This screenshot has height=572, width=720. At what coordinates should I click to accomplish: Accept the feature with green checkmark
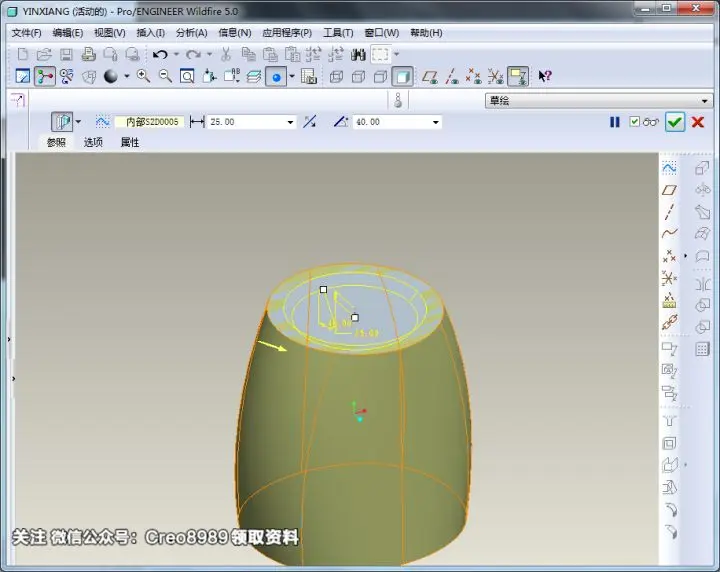(x=675, y=122)
